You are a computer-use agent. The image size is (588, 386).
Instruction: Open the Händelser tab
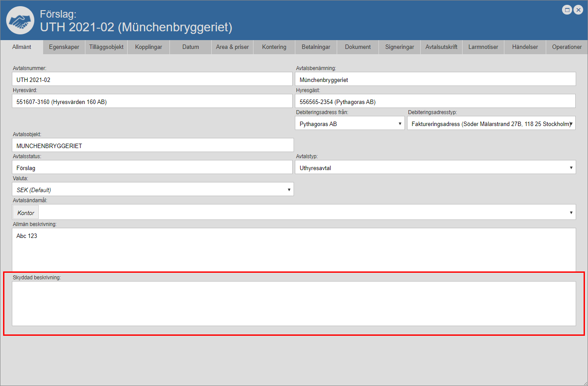[x=525, y=47]
